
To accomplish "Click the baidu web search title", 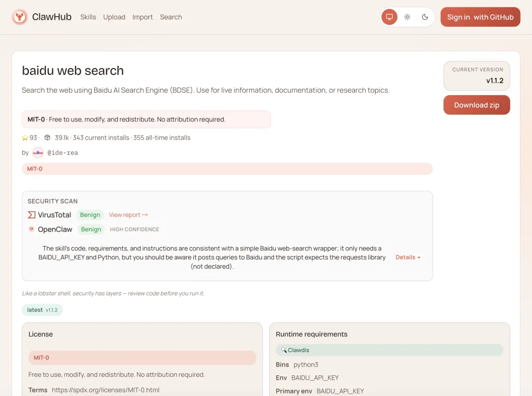I will 73,71.
